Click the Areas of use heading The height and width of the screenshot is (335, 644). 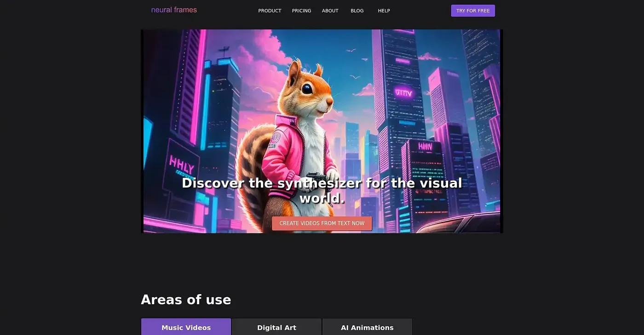[x=186, y=300]
